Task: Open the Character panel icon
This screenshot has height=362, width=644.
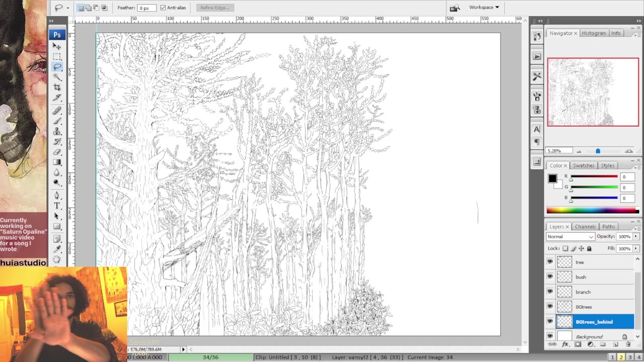Action: [537, 129]
